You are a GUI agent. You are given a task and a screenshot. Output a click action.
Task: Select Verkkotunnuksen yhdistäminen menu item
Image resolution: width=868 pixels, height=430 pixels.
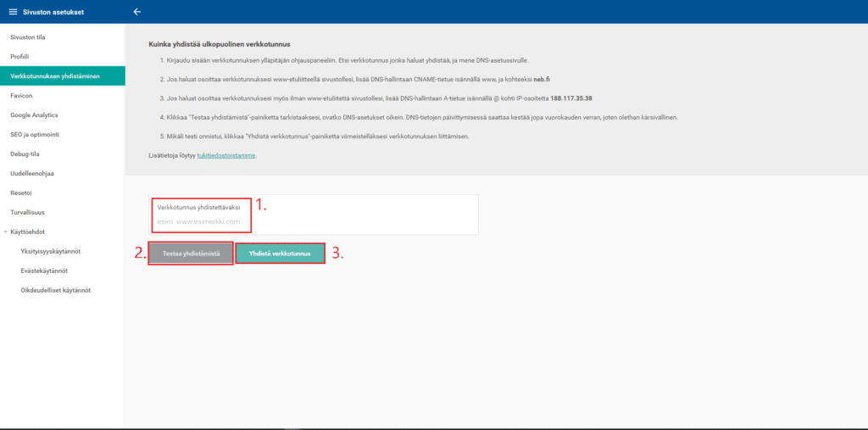[54, 75]
